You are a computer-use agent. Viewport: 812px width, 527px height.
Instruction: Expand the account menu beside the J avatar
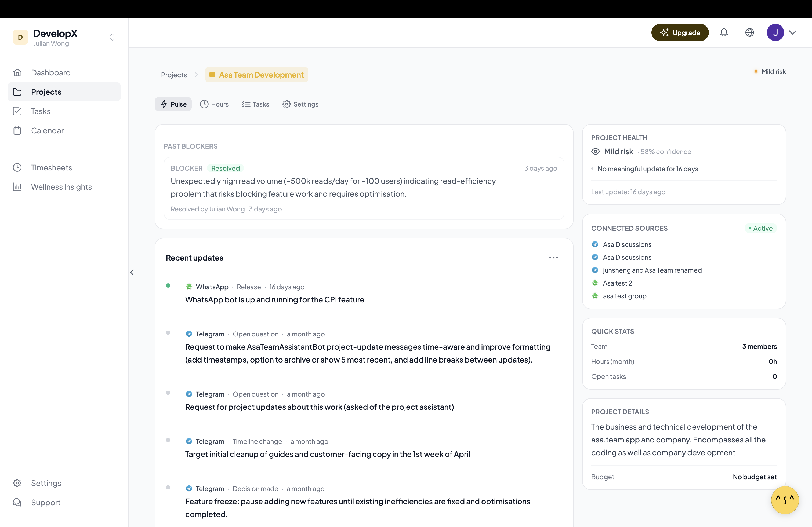793,32
